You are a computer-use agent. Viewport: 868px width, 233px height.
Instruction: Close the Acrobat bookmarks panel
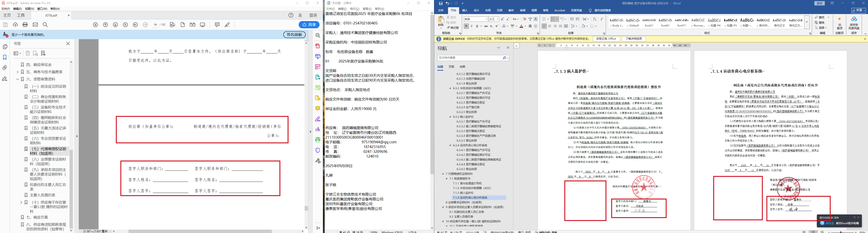68,43
